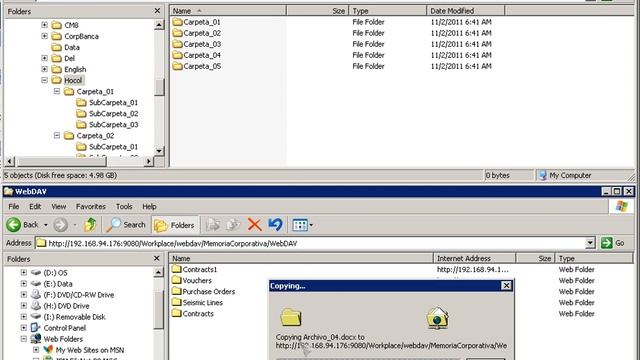The width and height of the screenshot is (640, 360).
Task: Click the green Go button
Action: 613,243
